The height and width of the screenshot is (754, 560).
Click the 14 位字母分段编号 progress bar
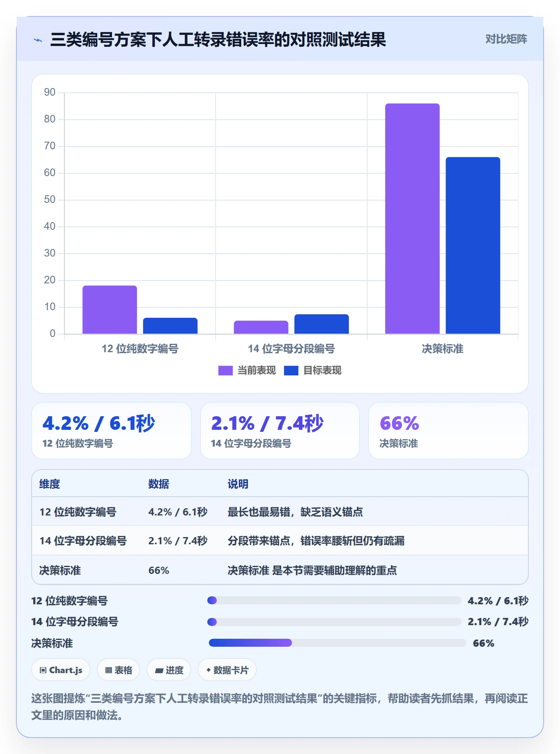point(334,622)
